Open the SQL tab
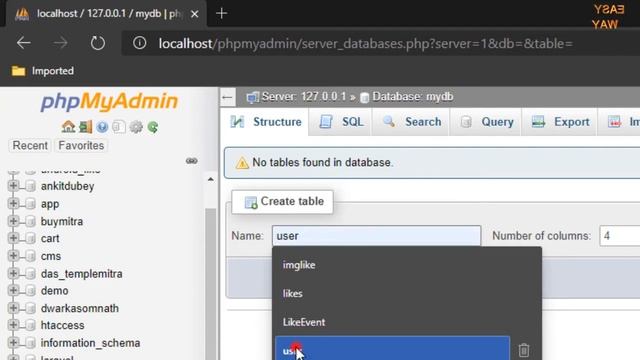This screenshot has width=640, height=360. 341,122
